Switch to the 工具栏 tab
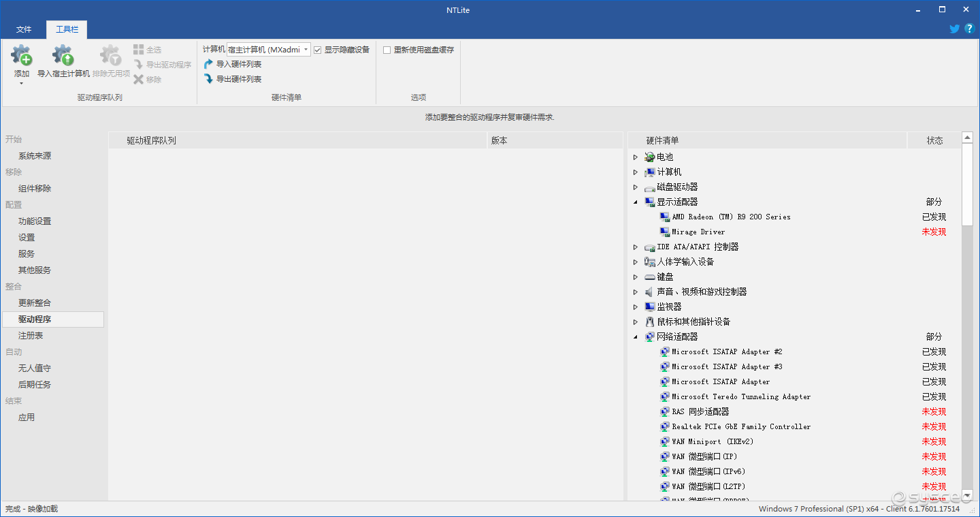Viewport: 980px width, 517px height. (x=67, y=29)
